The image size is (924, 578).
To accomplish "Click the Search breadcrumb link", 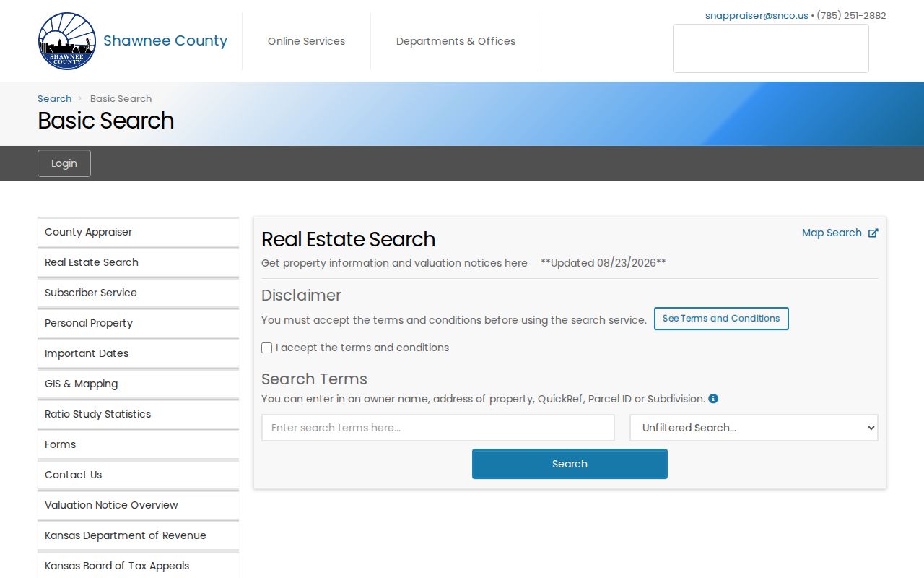I will [x=54, y=98].
